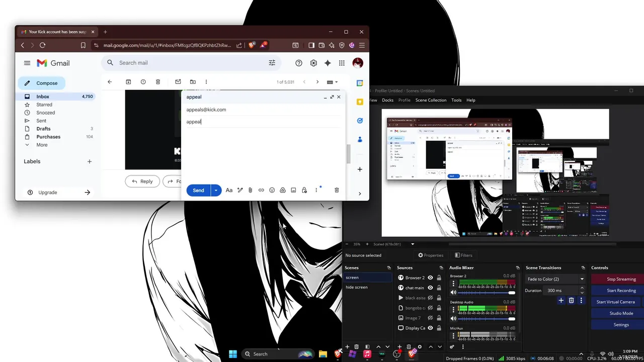Open compose more options three-dot menu
This screenshot has width=644, height=362.
point(316,190)
